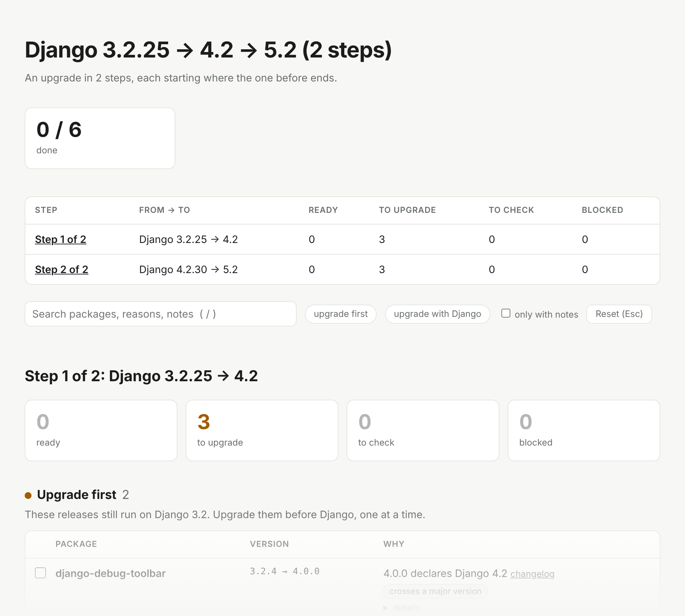This screenshot has width=685, height=616.
Task: Click the django-debug-toolbar package name
Action: point(111,573)
